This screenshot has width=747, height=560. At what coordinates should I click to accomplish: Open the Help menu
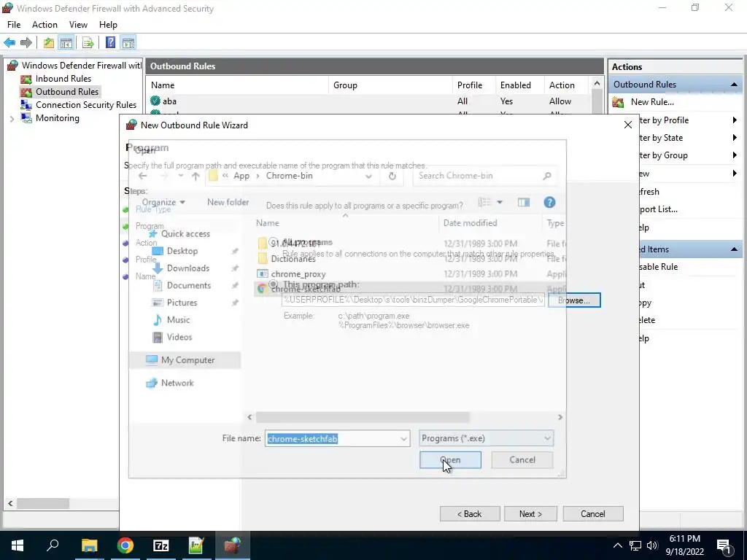click(x=108, y=25)
